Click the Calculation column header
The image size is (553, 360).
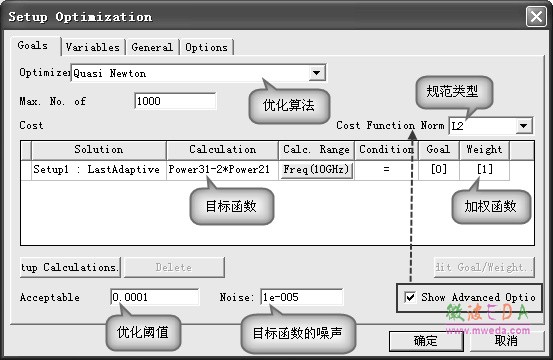(222, 150)
